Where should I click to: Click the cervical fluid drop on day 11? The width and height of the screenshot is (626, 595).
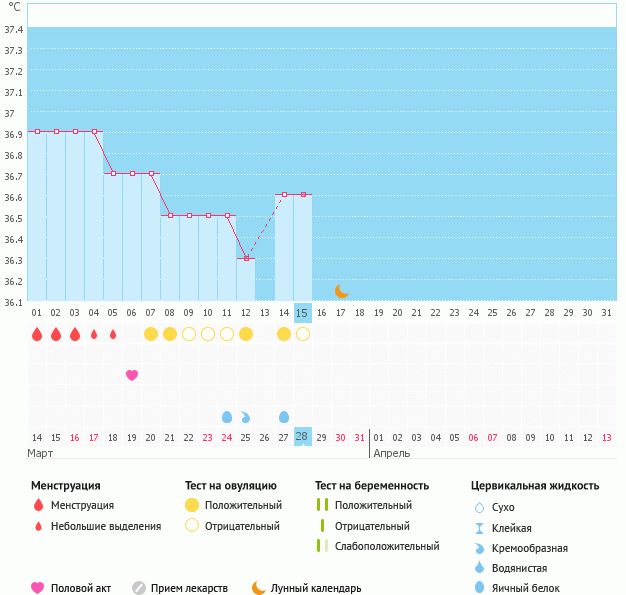point(227,416)
